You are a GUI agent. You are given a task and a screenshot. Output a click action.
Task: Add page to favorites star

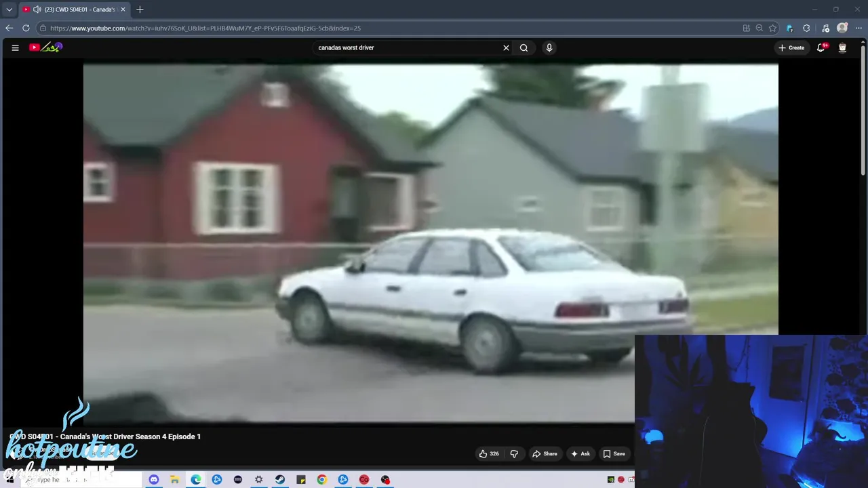(772, 28)
